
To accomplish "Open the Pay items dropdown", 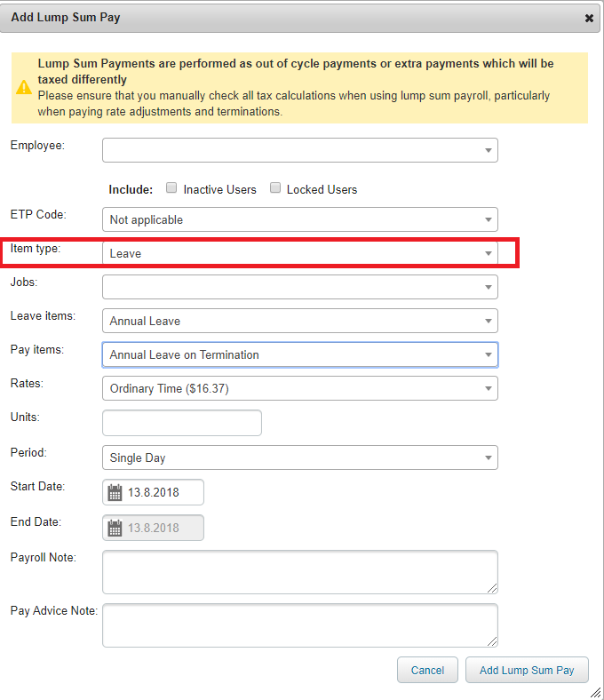I will pyautogui.click(x=299, y=354).
